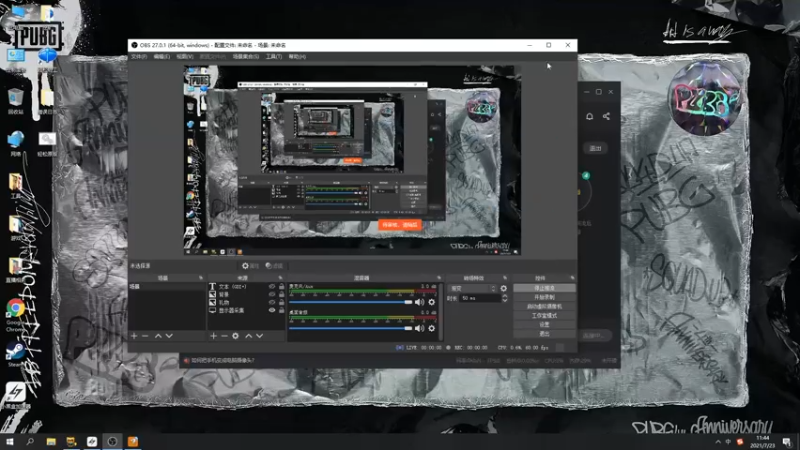Open the Tools (工具) menu
This screenshot has height=450, width=800.
click(x=274, y=57)
